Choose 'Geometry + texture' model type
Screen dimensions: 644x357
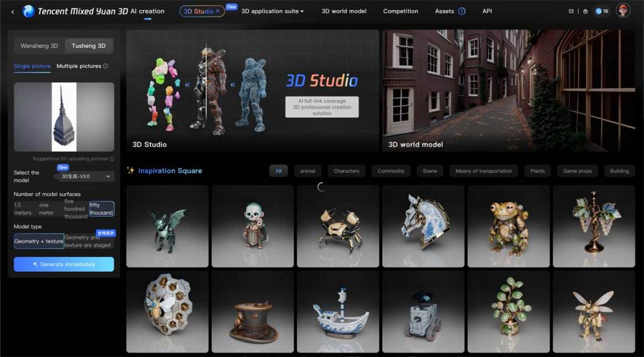coord(39,241)
